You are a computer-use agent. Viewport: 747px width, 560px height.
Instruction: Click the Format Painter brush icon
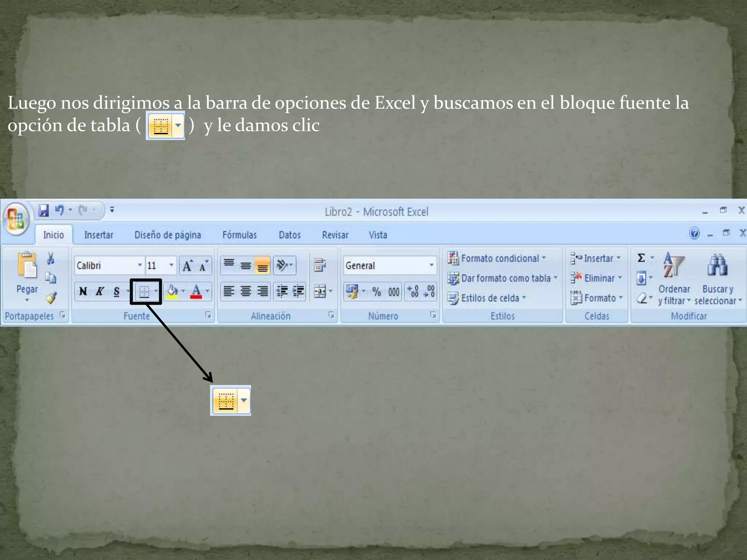51,298
